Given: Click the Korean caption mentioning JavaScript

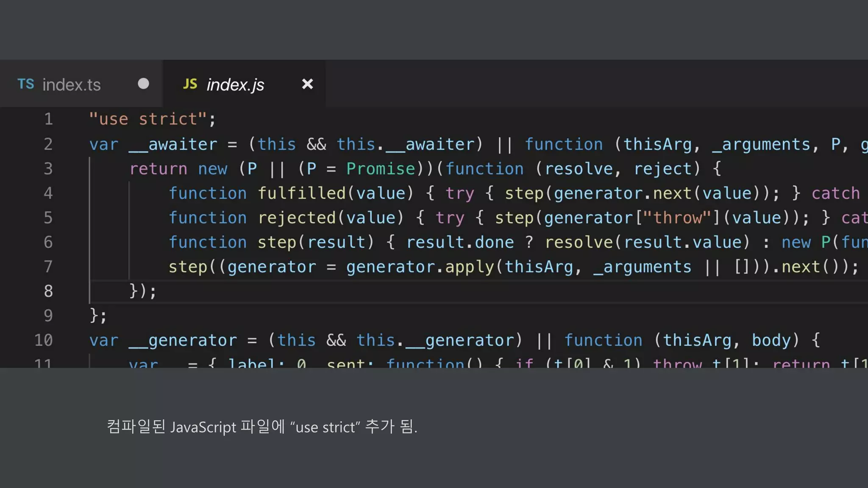Looking at the screenshot, I should click(x=262, y=427).
